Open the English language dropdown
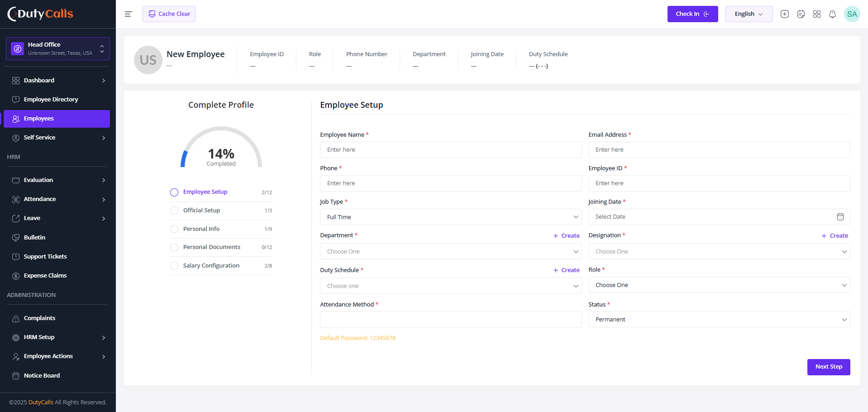Screen dimensions: 868x412 (x=749, y=14)
